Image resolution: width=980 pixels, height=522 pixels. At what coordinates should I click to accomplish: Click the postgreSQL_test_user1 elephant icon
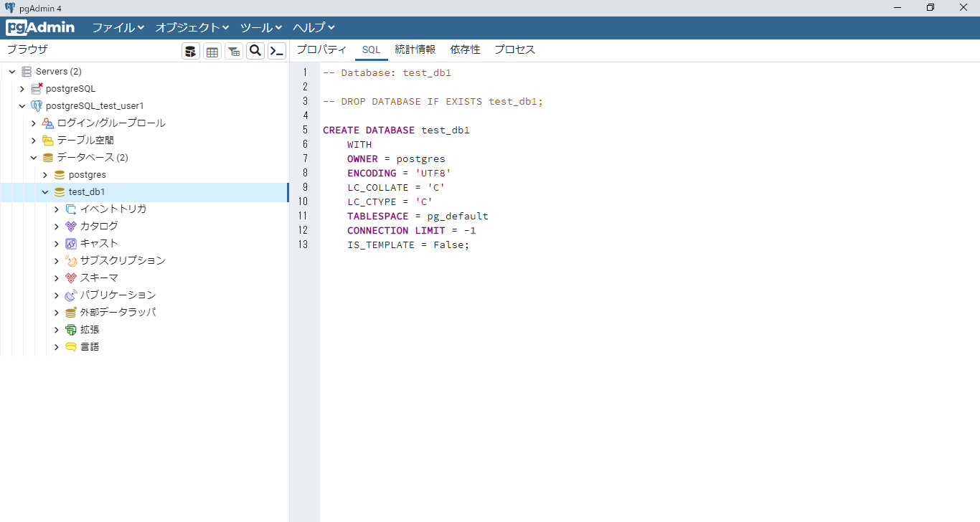tap(37, 106)
